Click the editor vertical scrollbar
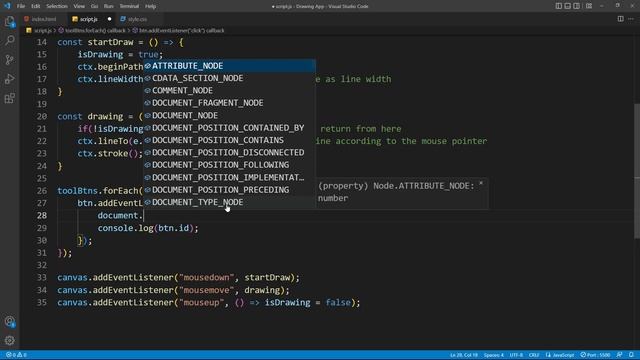 [637, 171]
